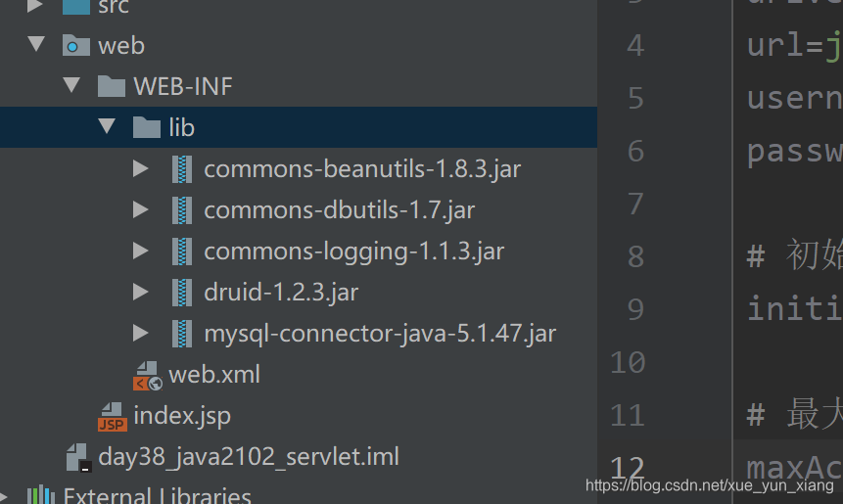Open web.xml in the project tree

[x=214, y=375]
